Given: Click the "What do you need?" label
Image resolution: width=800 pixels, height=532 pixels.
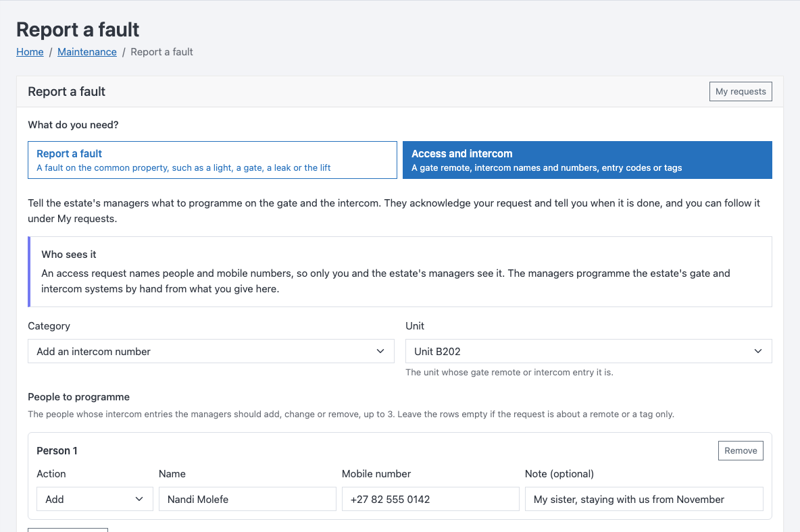Looking at the screenshot, I should 73,125.
